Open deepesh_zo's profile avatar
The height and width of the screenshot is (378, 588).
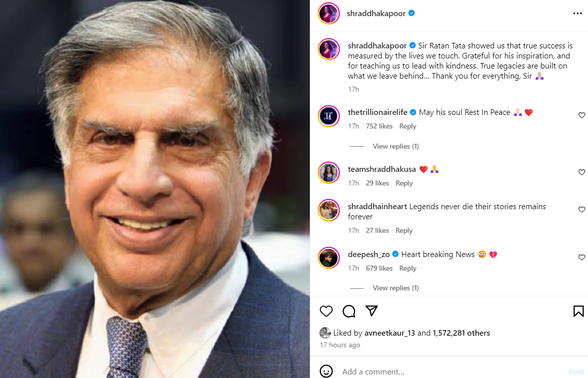tap(329, 258)
